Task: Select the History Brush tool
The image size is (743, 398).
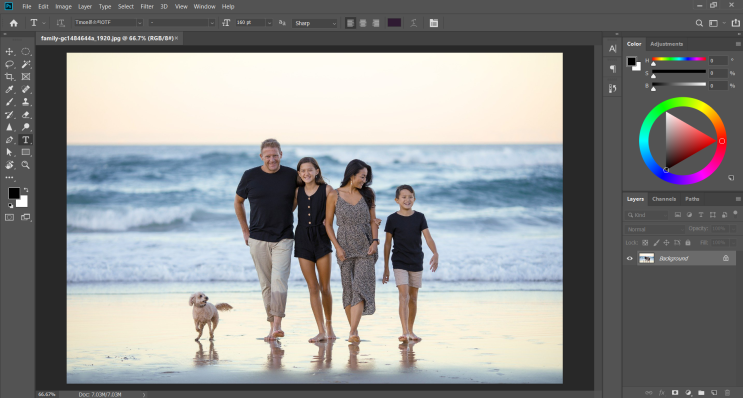Action: (x=9, y=115)
